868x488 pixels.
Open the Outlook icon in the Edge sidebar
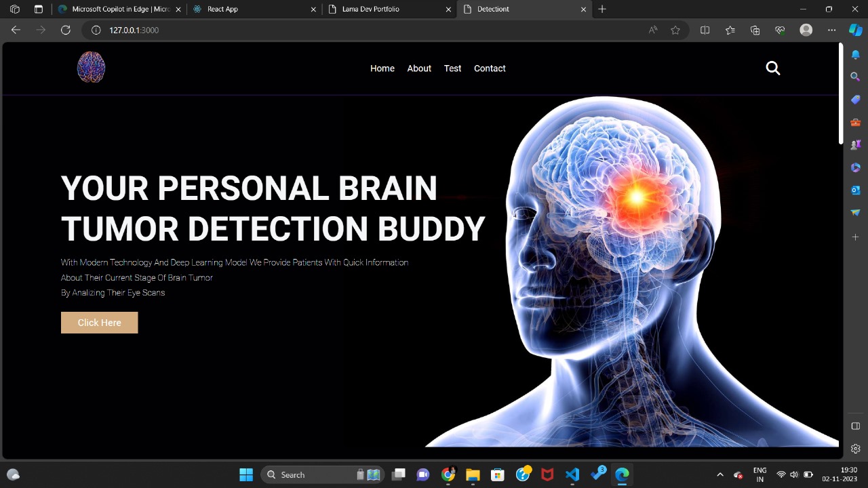pos(855,190)
